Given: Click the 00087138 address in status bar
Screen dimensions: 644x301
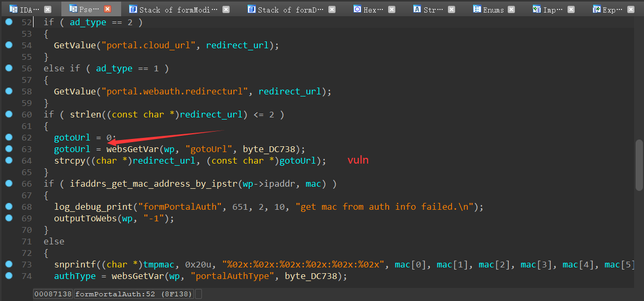Looking at the screenshot, I should tap(53, 294).
